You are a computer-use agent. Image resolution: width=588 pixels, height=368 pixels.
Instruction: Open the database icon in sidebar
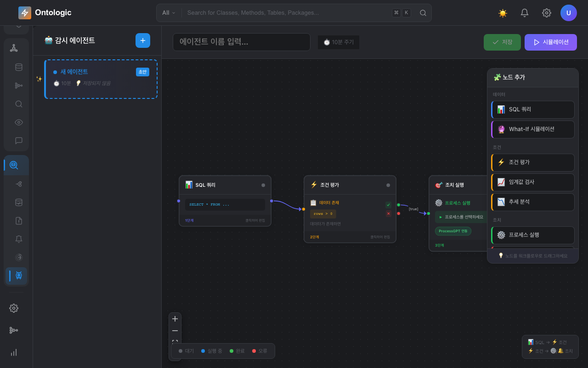[19, 67]
